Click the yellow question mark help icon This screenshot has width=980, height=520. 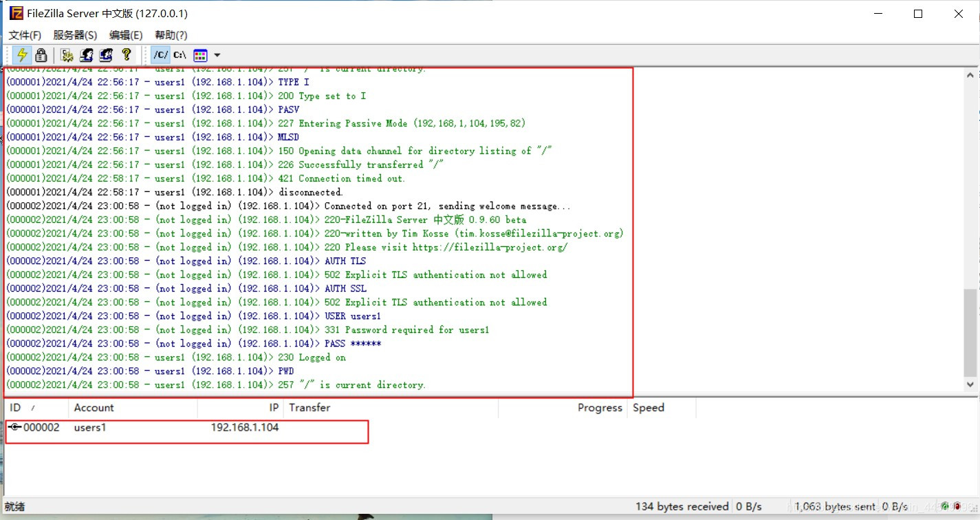126,55
